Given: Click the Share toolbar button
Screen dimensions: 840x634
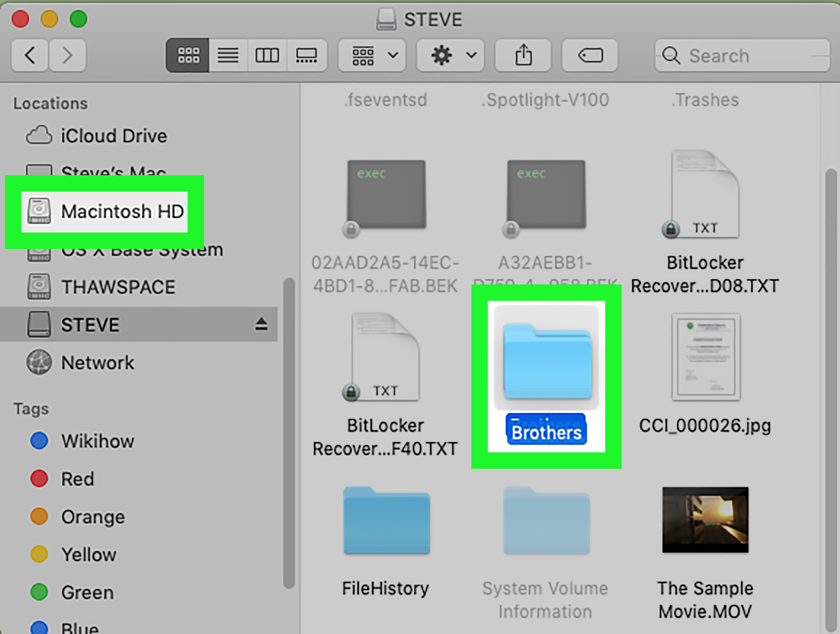Looking at the screenshot, I should 523,55.
